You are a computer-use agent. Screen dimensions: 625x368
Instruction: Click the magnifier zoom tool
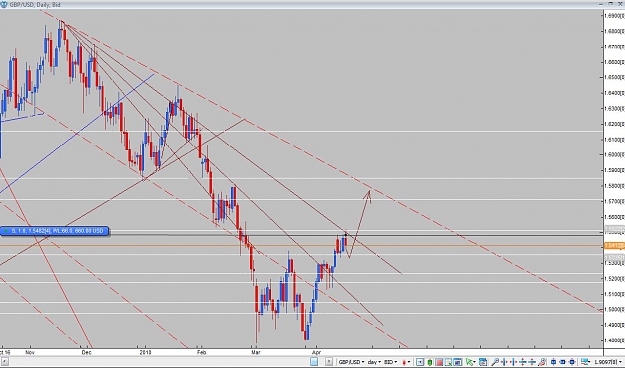[x=495, y=362]
